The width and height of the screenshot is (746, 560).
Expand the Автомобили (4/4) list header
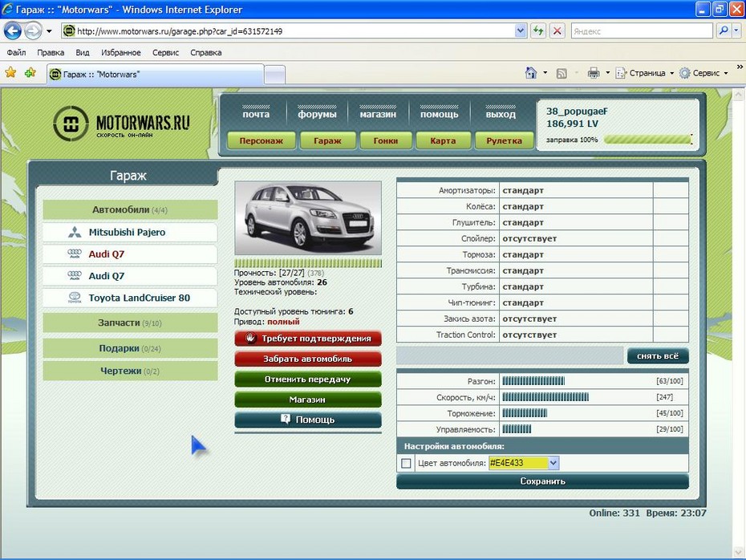(x=130, y=210)
